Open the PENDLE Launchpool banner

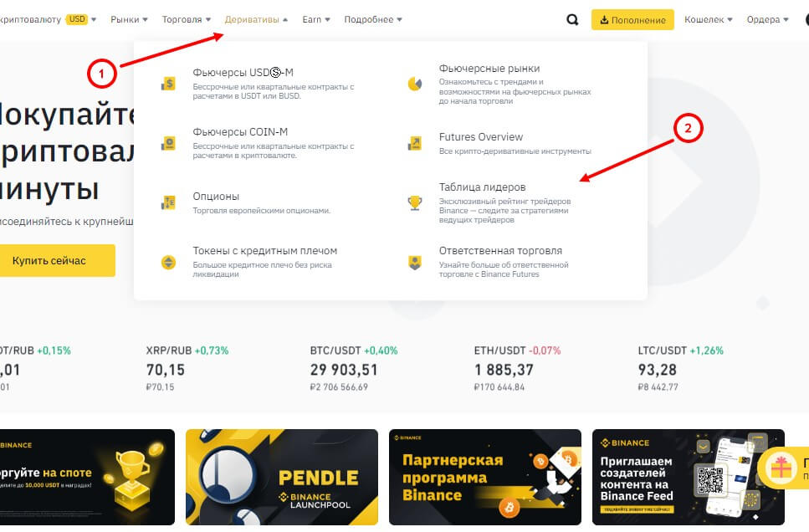point(276,477)
